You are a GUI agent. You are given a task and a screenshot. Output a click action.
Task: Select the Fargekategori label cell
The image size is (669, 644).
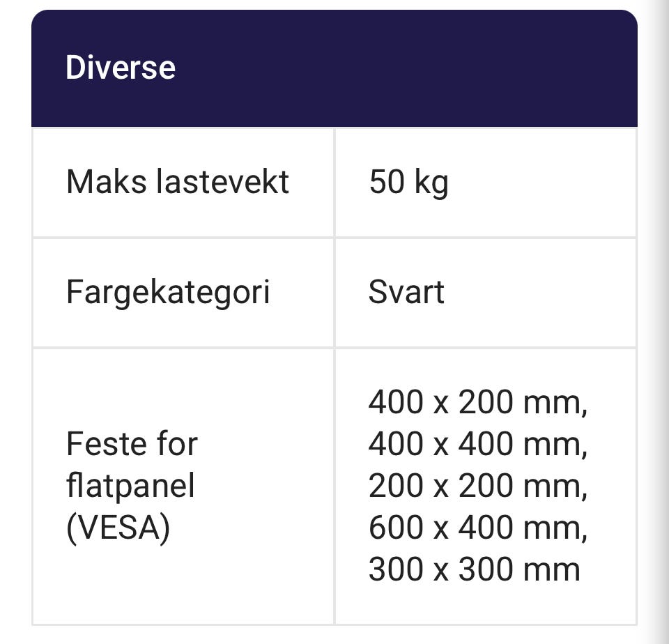(x=183, y=293)
